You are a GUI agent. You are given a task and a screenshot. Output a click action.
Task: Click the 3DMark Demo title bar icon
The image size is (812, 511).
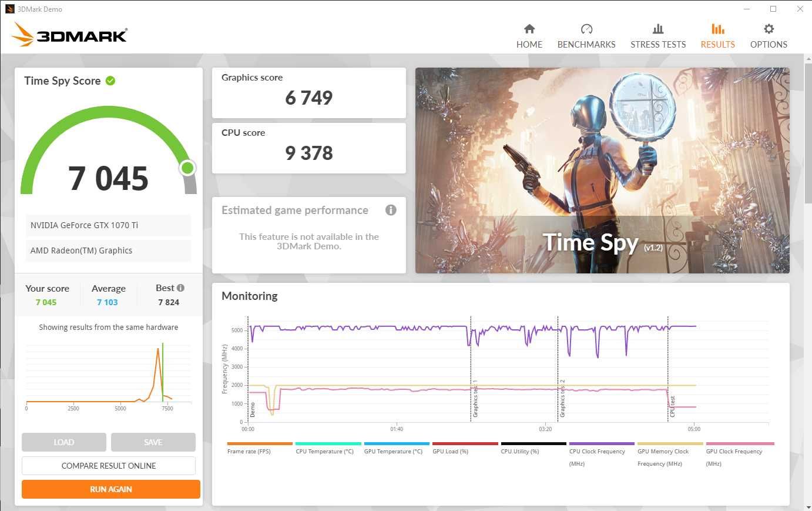coord(9,9)
